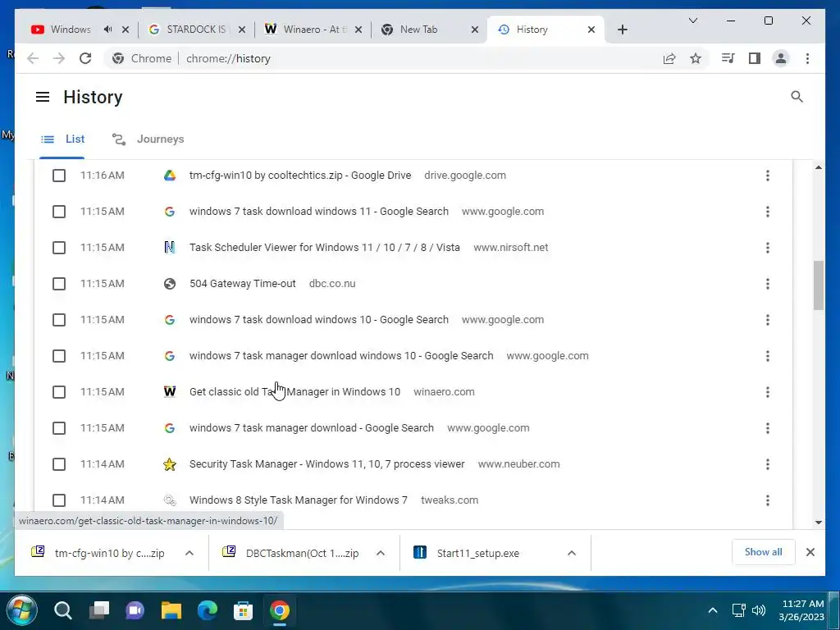Go back using the back arrow
840x630 pixels.
33,58
